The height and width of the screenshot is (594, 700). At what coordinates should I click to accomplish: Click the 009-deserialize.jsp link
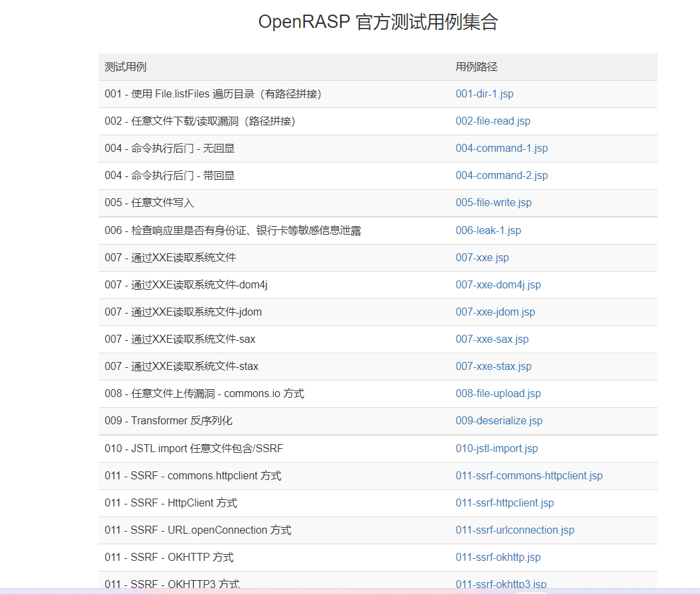(498, 421)
